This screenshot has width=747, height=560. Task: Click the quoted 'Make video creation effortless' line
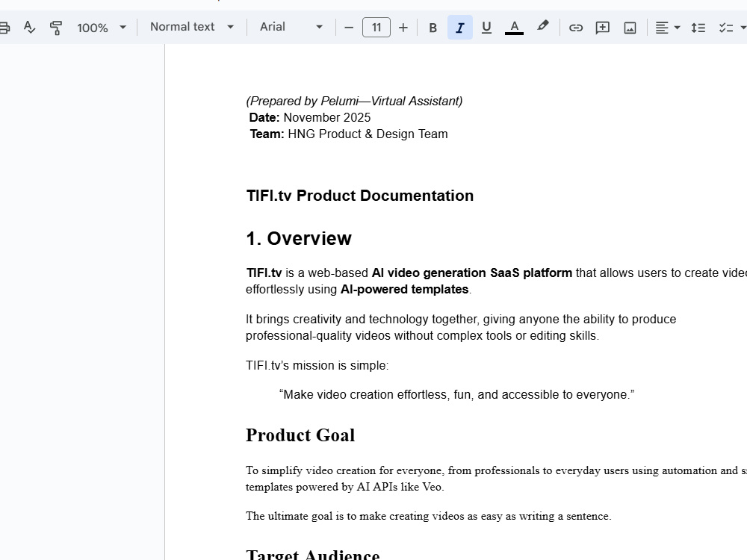click(x=456, y=395)
